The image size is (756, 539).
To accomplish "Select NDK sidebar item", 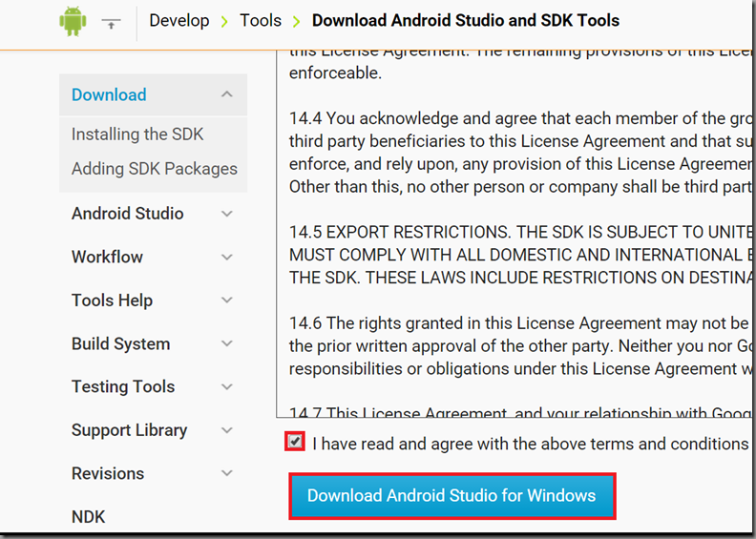I will tap(88, 517).
